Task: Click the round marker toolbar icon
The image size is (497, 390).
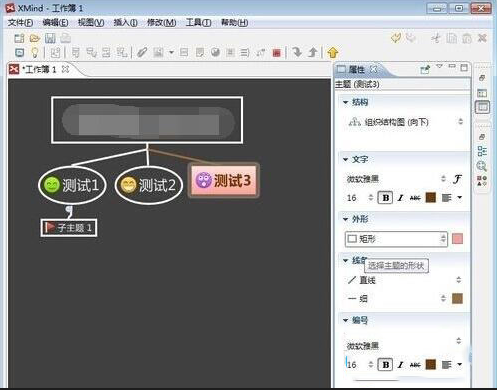Action: (x=216, y=52)
